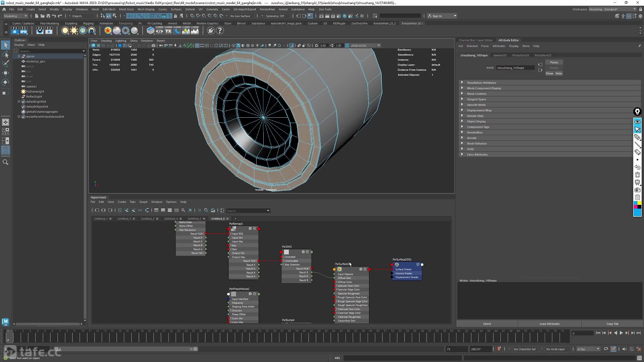644x362 pixels.
Task: Click the play forward button in playback controls
Action: (621, 333)
